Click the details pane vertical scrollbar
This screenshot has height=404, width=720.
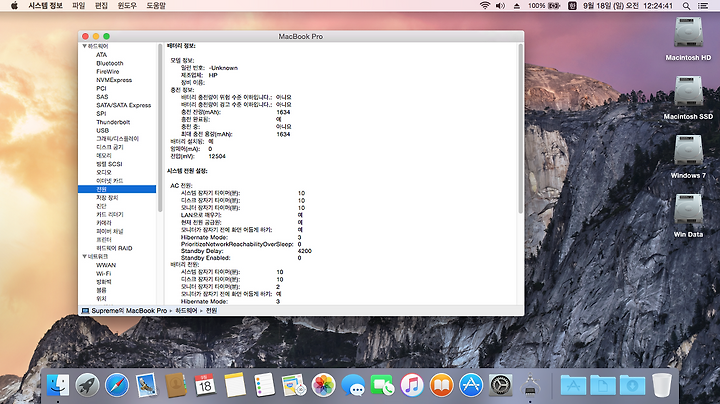[521, 129]
